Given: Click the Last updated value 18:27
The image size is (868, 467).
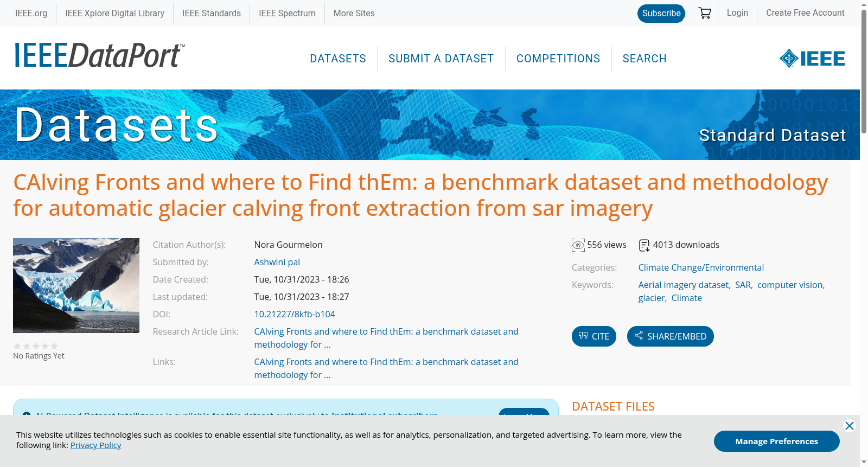Looking at the screenshot, I should click(301, 297).
